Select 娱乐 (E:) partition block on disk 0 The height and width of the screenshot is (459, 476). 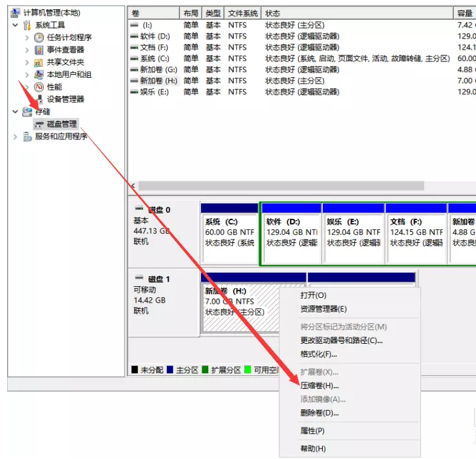[354, 233]
